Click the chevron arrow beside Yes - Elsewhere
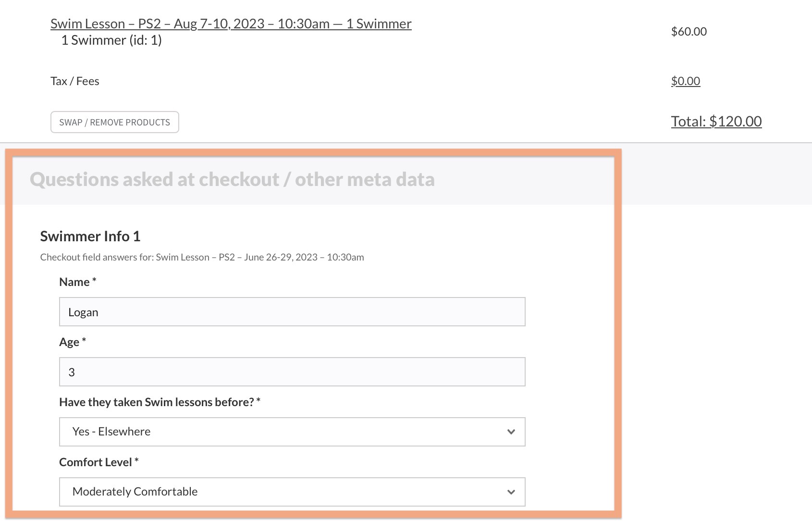Viewport: 812px width, 521px height. point(511,432)
